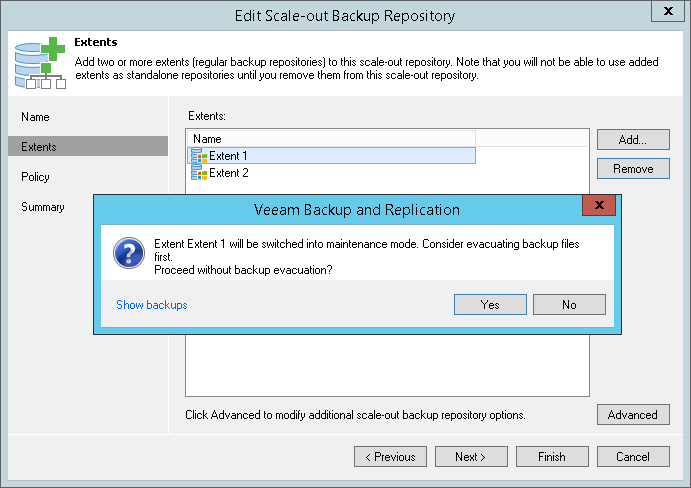This screenshot has height=488, width=691.
Task: Go to the Name wizard step
Action: (35, 117)
